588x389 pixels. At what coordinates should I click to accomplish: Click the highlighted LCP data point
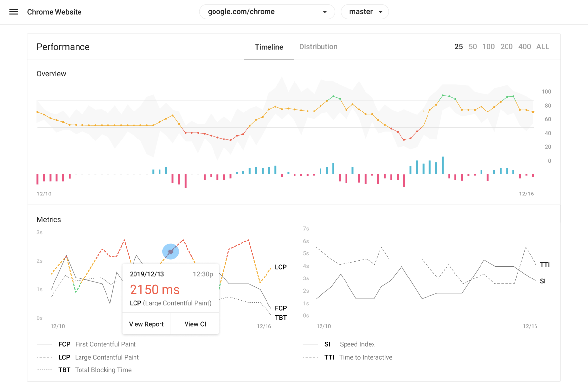(171, 251)
